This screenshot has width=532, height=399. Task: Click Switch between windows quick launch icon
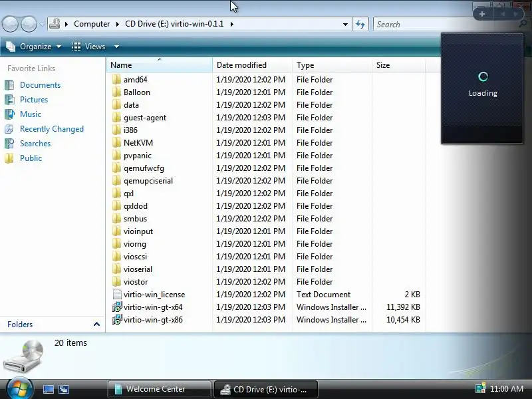pos(63,389)
